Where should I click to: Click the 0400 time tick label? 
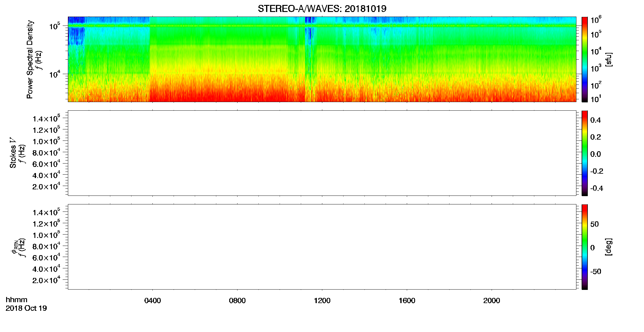153,301
